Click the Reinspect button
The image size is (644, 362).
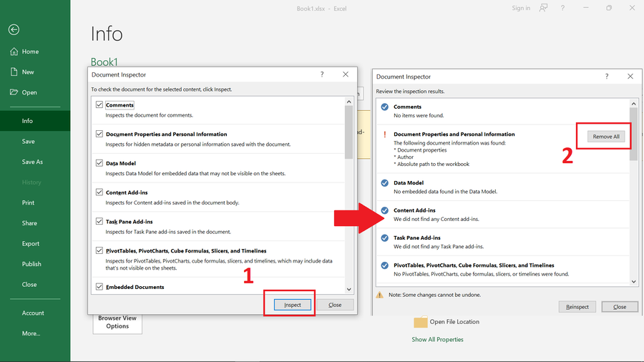(577, 307)
